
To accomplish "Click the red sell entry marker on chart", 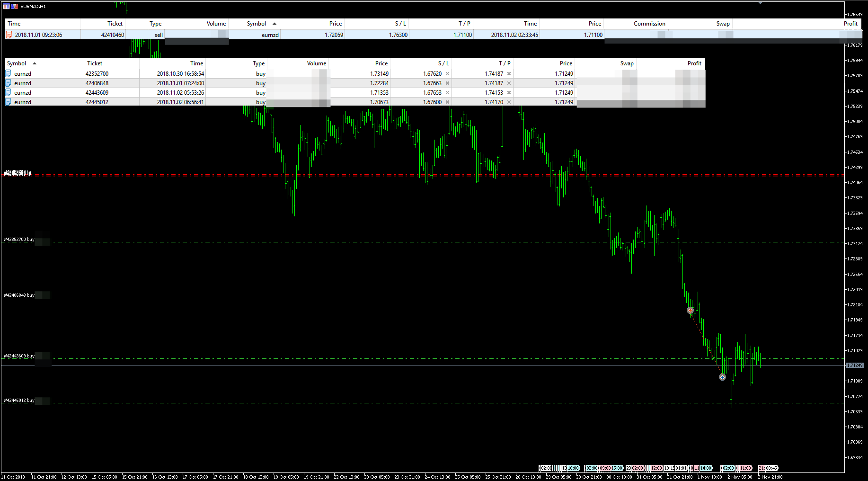I will (x=690, y=311).
